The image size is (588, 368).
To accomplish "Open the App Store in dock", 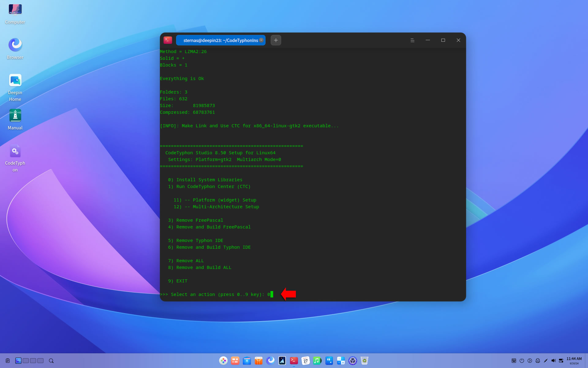I will 258,361.
